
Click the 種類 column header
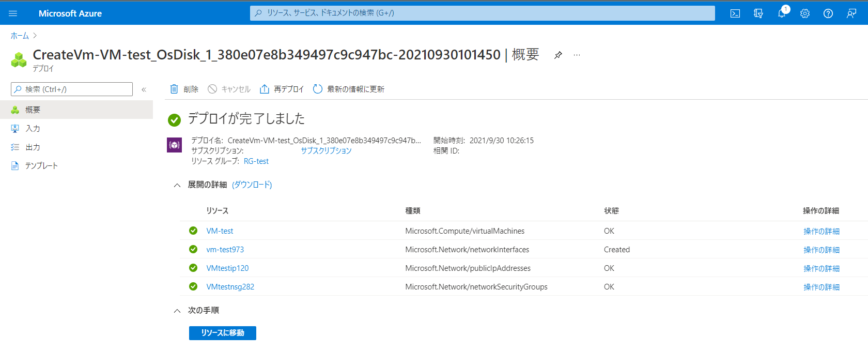pyautogui.click(x=413, y=211)
